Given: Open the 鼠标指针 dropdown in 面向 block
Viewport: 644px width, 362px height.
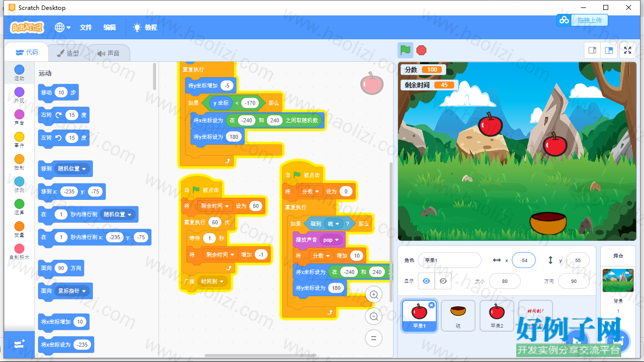Looking at the screenshot, I should pyautogui.click(x=72, y=291).
